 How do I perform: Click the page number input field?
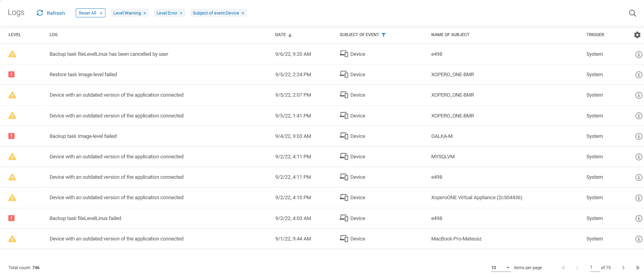pos(594,268)
